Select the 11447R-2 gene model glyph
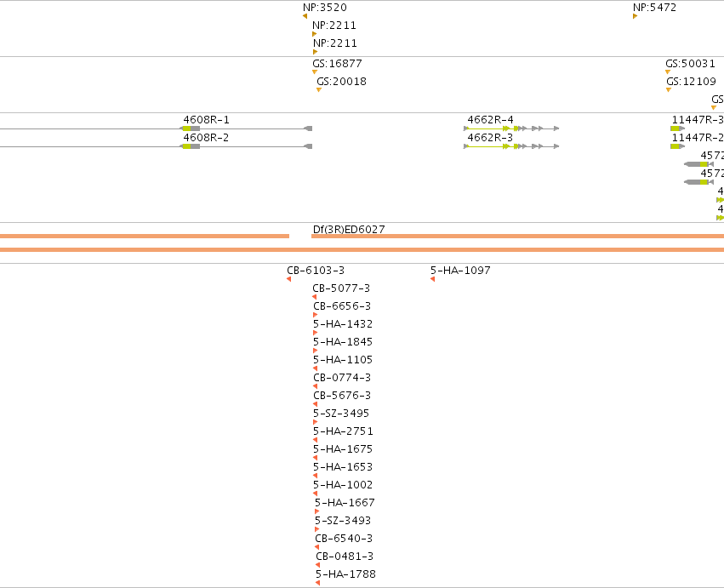724x588 pixels. (678, 146)
